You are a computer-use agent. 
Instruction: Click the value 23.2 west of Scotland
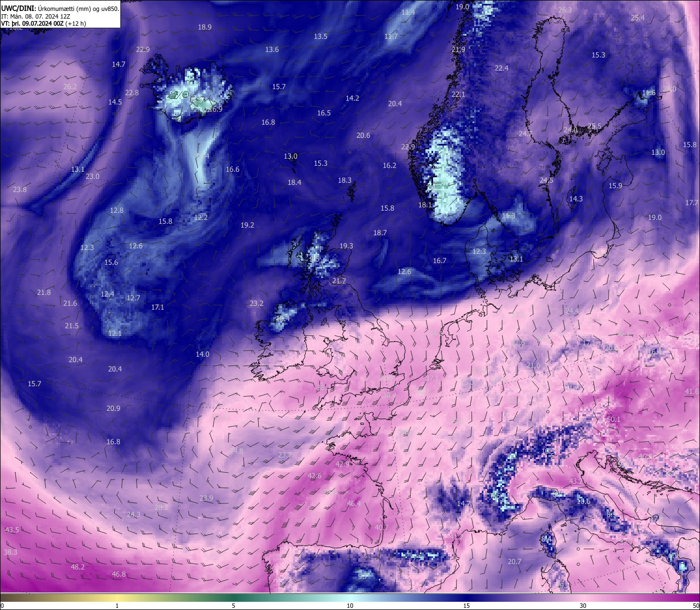click(x=256, y=303)
